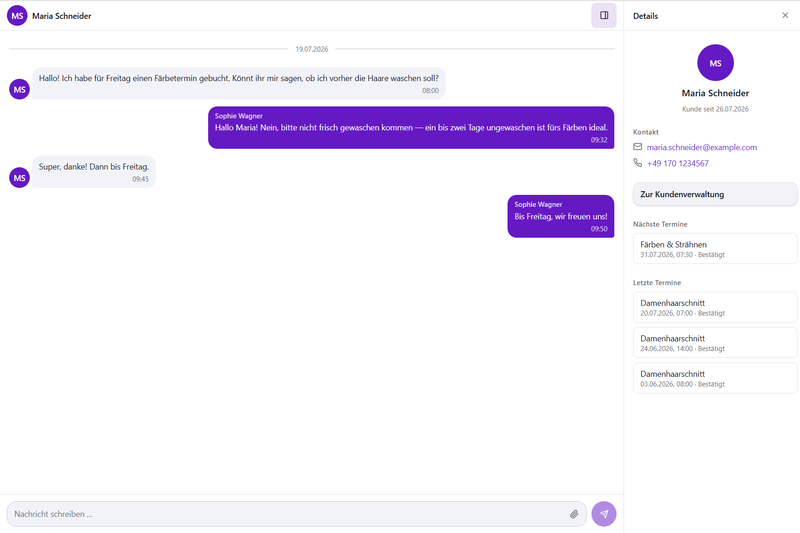Viewport: 800px width, 533px height.
Task: Open Damenhaarschnitt appointment on 03.06.2026
Action: tap(715, 378)
